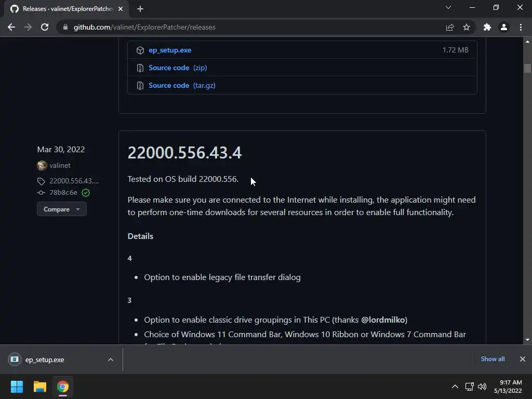Click the browser back arrow

tap(11, 27)
